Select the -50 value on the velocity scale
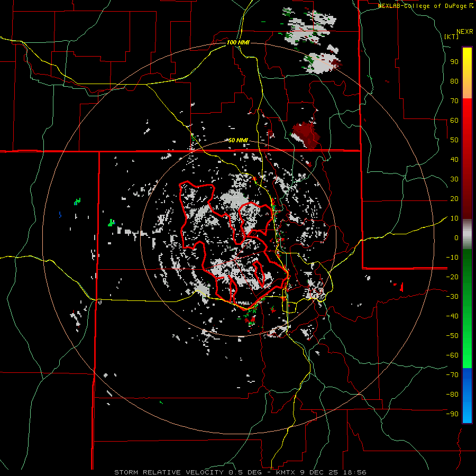Image resolution: width=476 pixels, height=476 pixels. point(452,336)
